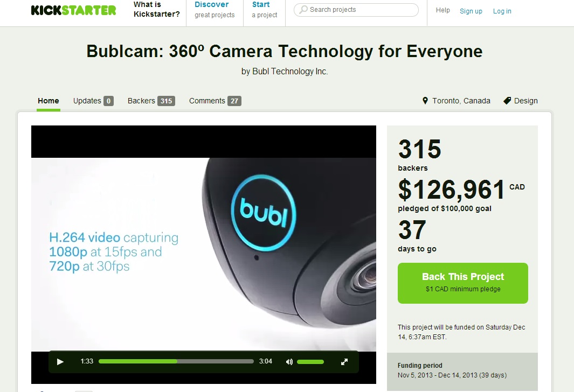Open the Log in link

point(502,11)
